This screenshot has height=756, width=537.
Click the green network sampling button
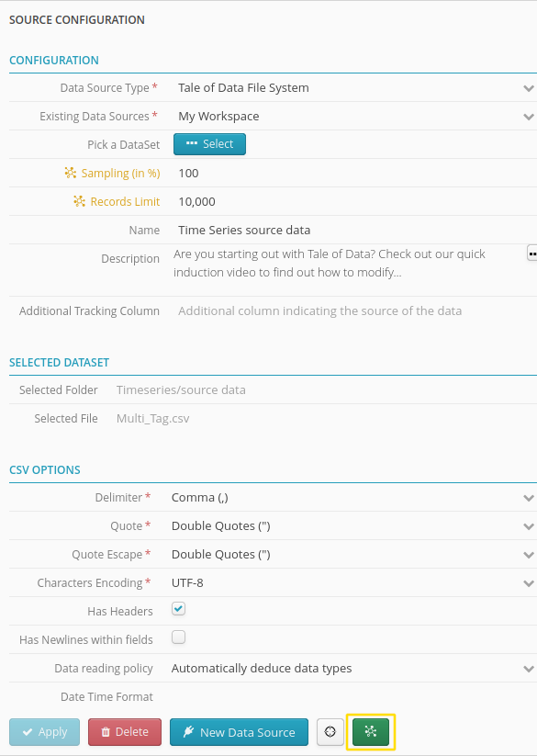pos(370,731)
